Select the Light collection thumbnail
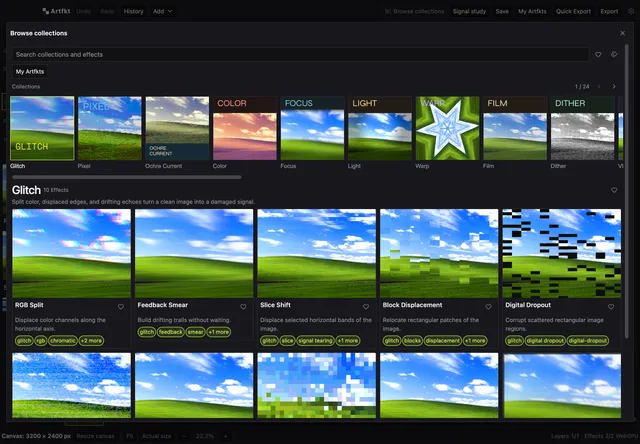The width and height of the screenshot is (640, 444). [x=380, y=128]
